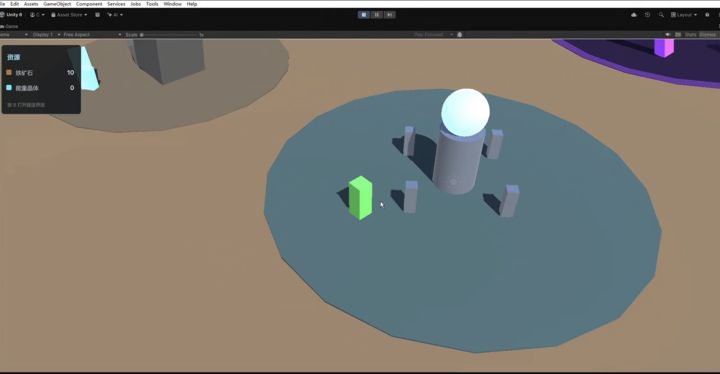This screenshot has height=374, width=720.
Task: Toggle the Gizmos button
Action: click(x=708, y=34)
